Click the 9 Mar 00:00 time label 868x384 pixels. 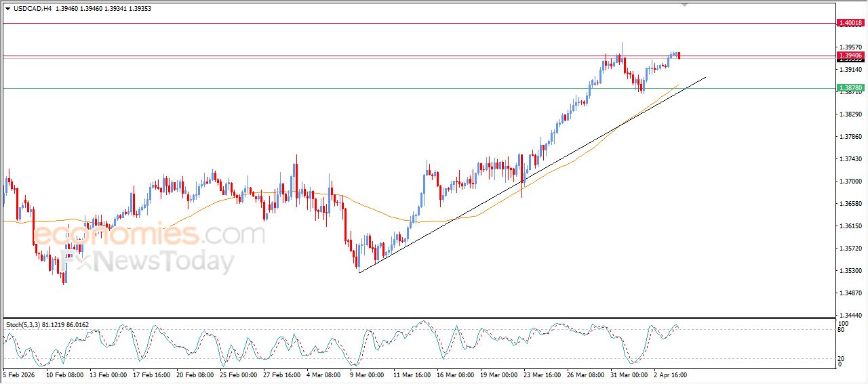click(x=367, y=375)
